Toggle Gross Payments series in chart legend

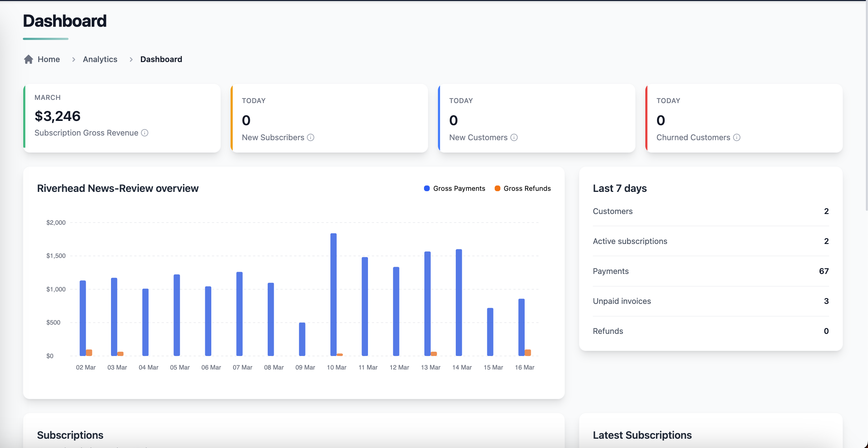pyautogui.click(x=459, y=188)
